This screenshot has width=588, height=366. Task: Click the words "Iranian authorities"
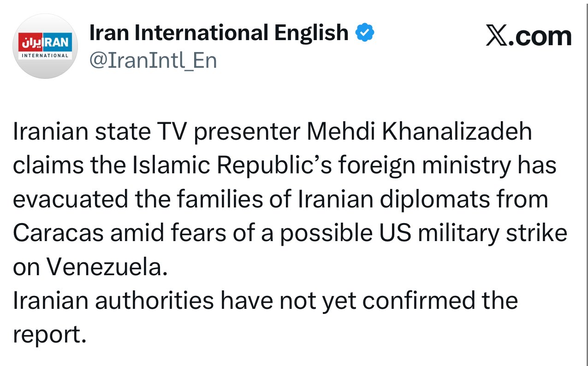[113, 301]
